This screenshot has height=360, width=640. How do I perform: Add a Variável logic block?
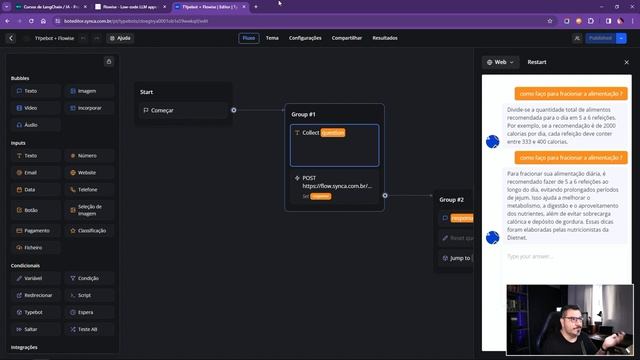tap(36, 278)
